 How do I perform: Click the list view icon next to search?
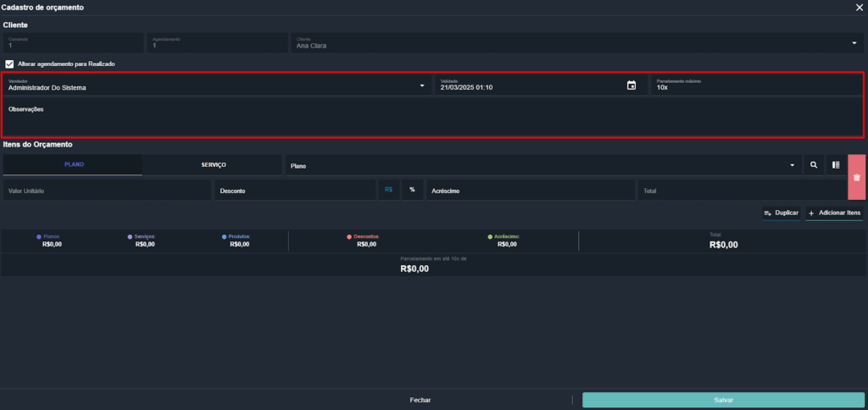(x=835, y=165)
